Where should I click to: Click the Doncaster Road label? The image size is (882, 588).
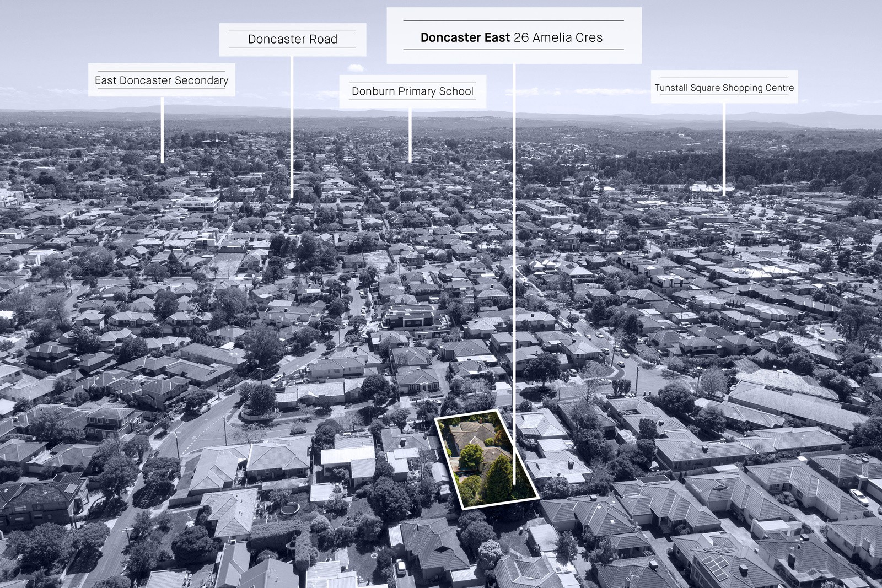293,39
